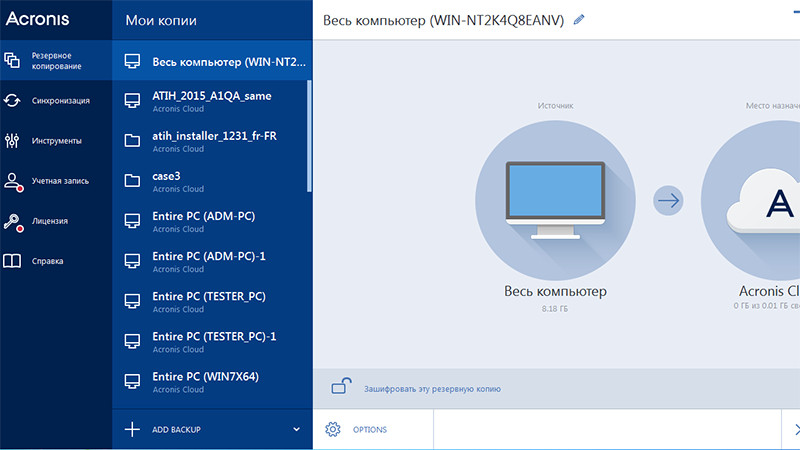Click the Мои копии heading
Image resolution: width=800 pixels, height=450 pixels.
[161, 20]
